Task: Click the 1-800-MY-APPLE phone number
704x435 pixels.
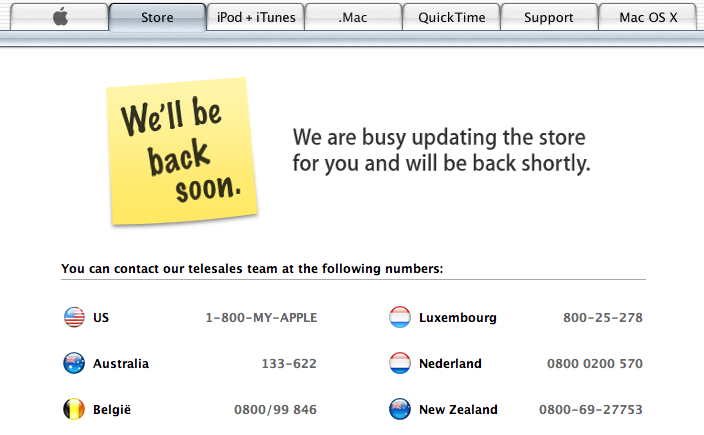Action: point(261,318)
